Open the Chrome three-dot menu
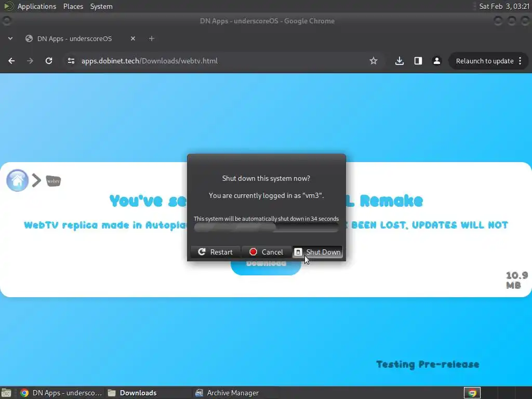Screen dimensions: 532x399 [x=521, y=61]
